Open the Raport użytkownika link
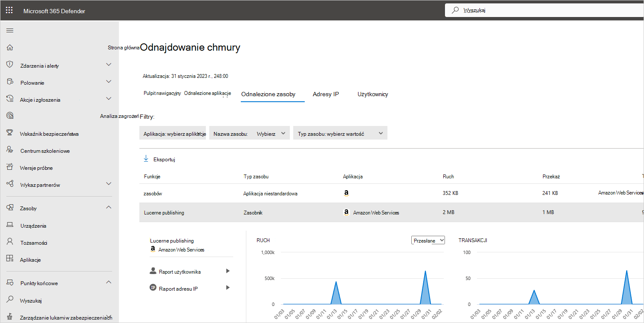 pos(179,272)
